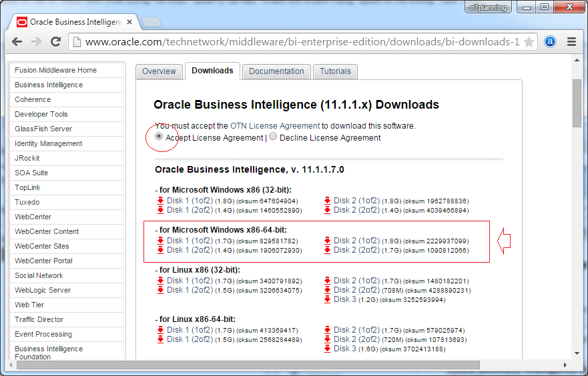
Task: Download icon for Windows 64-bit Disk 1 (1of2)
Action: (160, 241)
